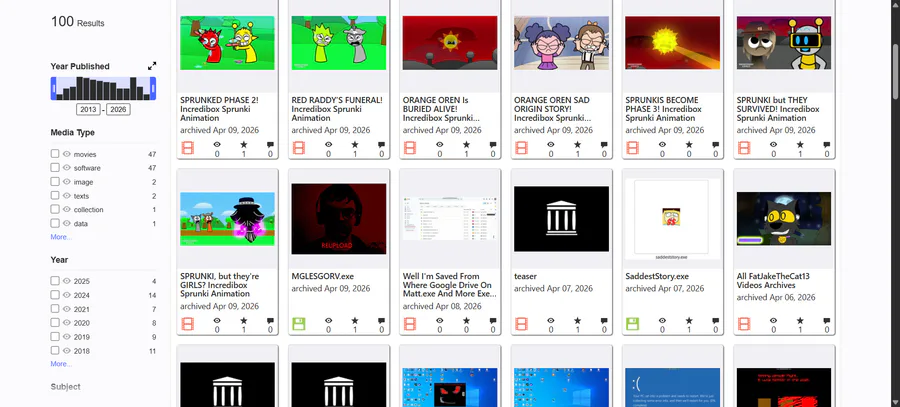The width and height of the screenshot is (900, 407).
Task: Expand the Year Published histogram
Action: 152,66
